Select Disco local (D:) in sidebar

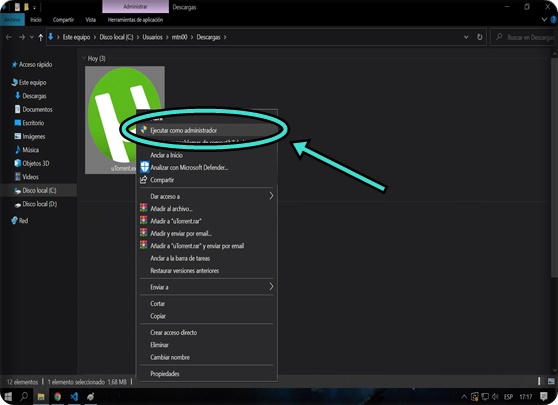coord(39,204)
